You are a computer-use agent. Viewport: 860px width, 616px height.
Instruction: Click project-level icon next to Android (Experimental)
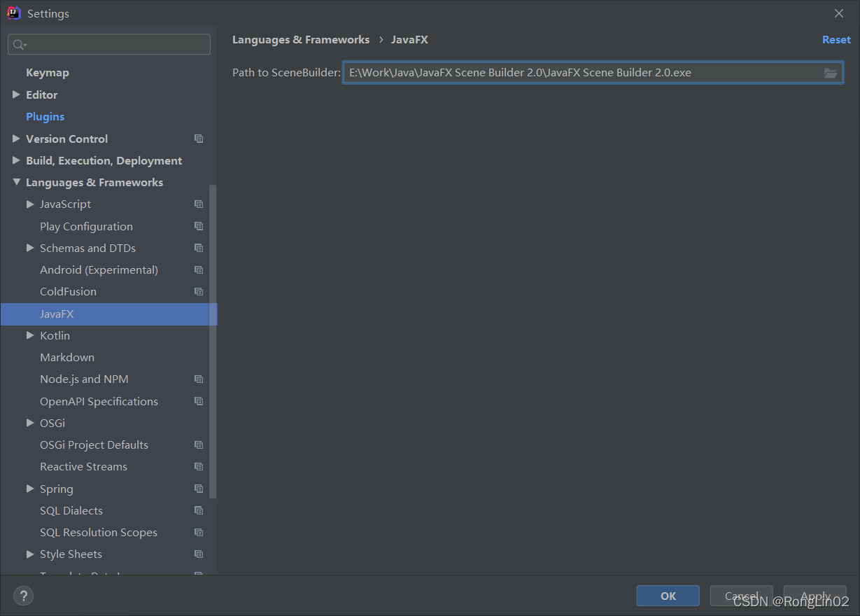tap(199, 269)
